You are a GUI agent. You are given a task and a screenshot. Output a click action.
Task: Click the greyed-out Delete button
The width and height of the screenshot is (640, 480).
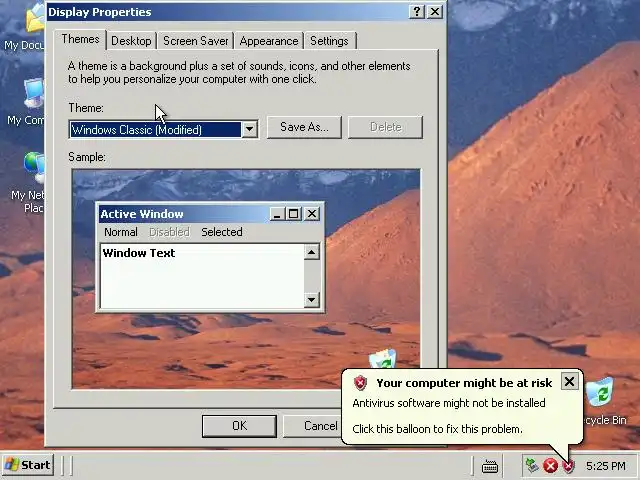[385, 127]
